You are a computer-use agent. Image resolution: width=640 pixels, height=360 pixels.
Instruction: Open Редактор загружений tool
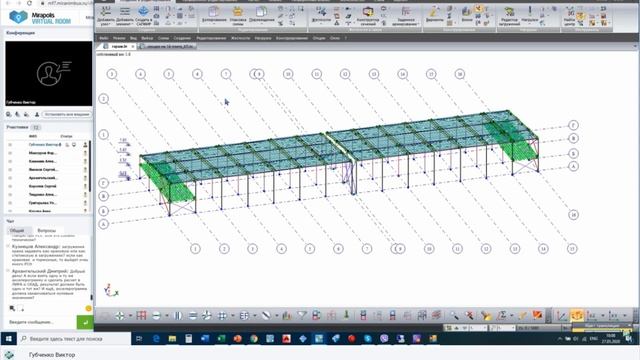(509, 16)
